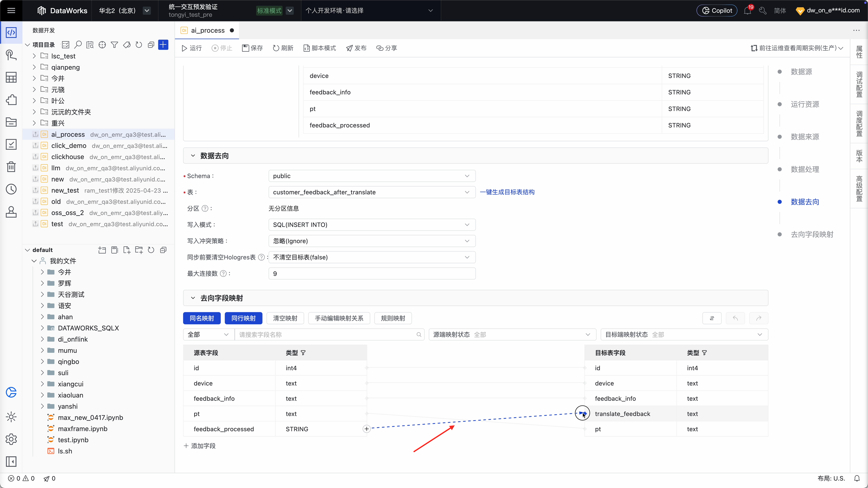Toggle the 同名映射 mapping button

tap(202, 318)
